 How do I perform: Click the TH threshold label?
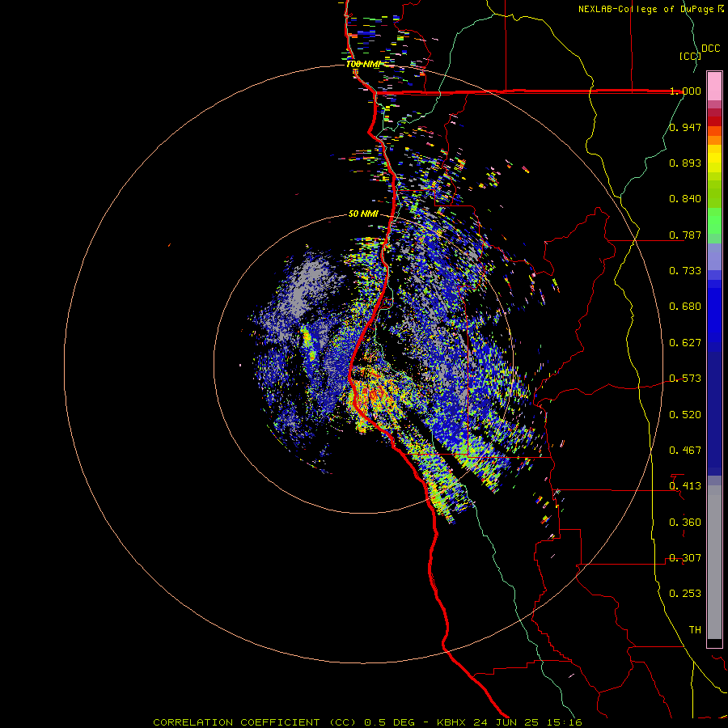pos(695,630)
